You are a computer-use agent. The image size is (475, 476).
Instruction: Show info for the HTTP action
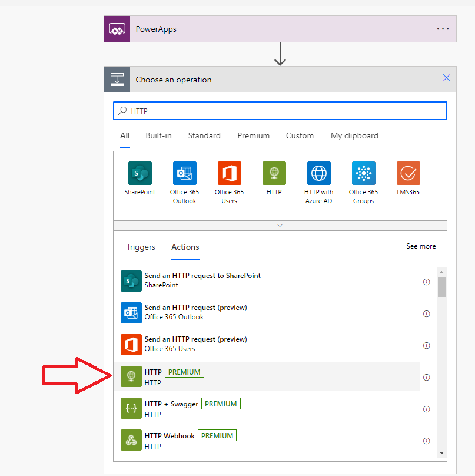pyautogui.click(x=427, y=378)
